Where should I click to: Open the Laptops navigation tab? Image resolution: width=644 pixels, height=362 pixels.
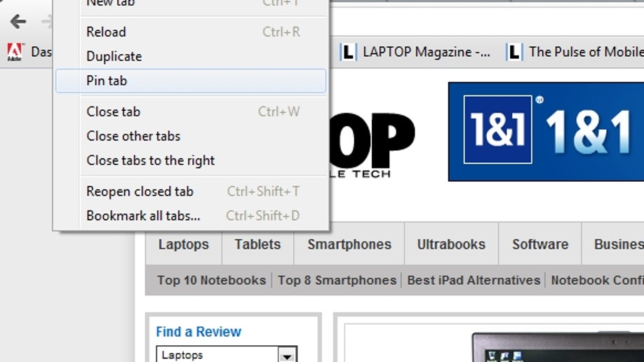click(x=184, y=244)
